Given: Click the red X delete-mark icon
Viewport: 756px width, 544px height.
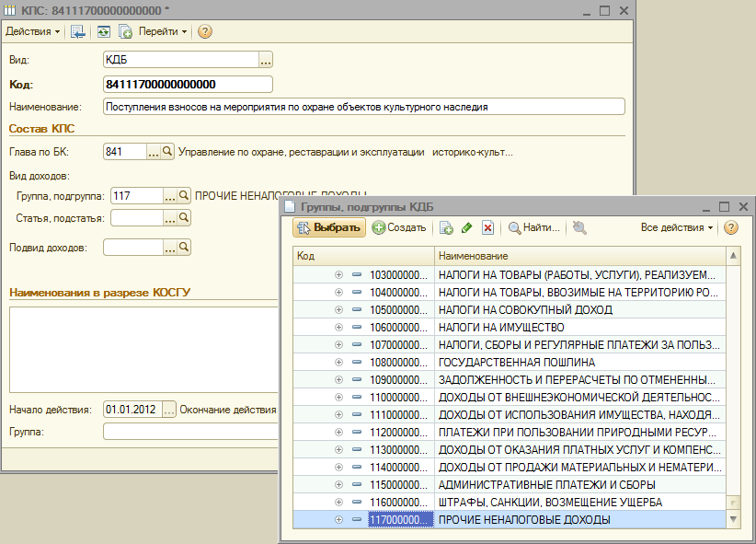Looking at the screenshot, I should pyautogui.click(x=487, y=227).
